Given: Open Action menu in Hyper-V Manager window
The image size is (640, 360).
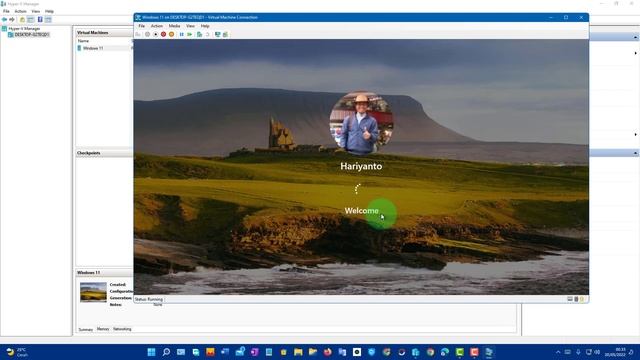Looking at the screenshot, I should click(x=20, y=11).
